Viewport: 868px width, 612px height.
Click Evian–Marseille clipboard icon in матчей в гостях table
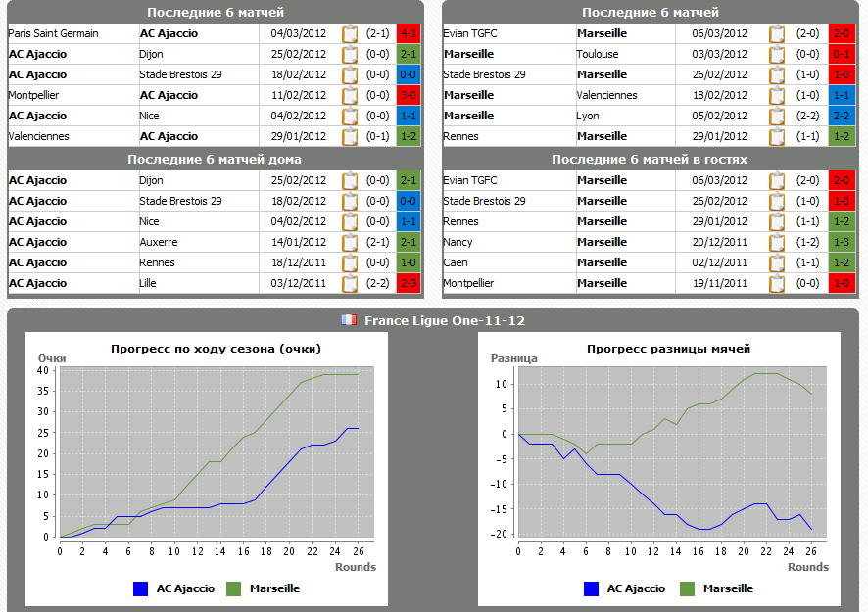click(x=777, y=180)
